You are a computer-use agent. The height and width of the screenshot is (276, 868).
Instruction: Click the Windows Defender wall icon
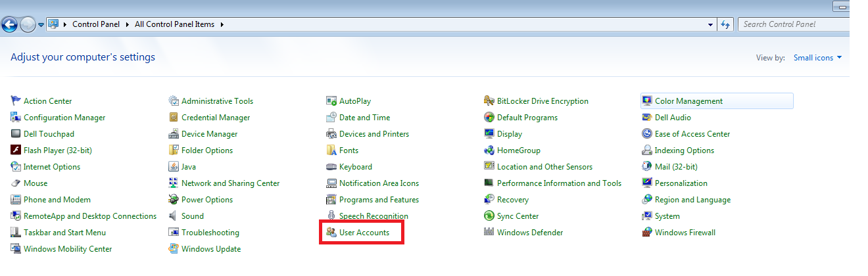coord(489,232)
